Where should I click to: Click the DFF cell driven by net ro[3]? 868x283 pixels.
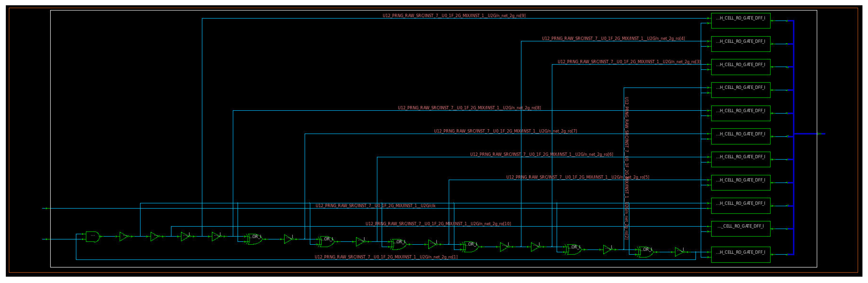[x=741, y=67]
